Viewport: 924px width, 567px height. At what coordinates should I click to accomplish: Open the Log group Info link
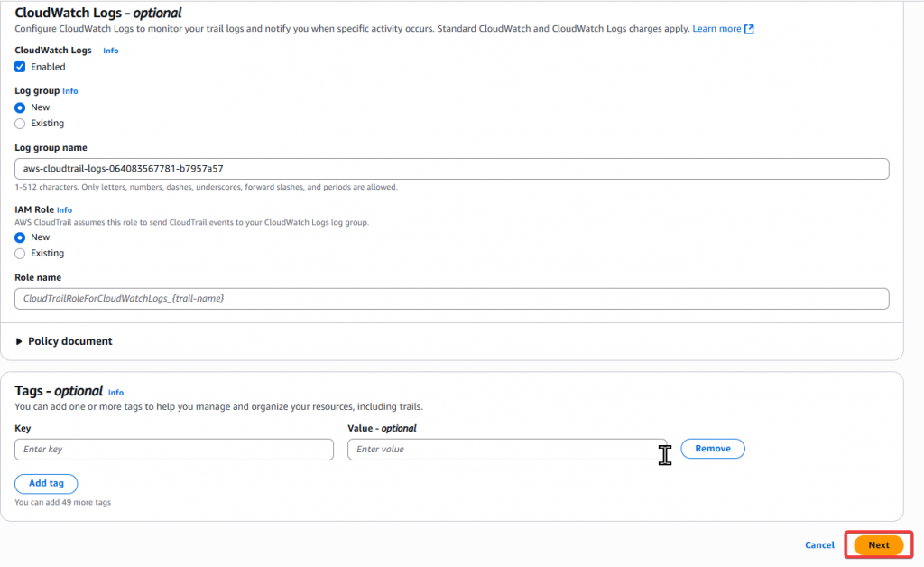pos(70,91)
